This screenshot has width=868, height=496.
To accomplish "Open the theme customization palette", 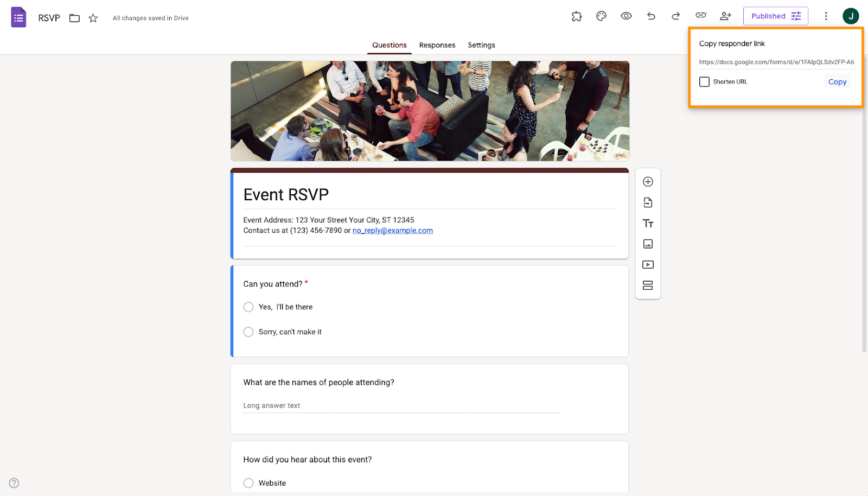I will (601, 16).
